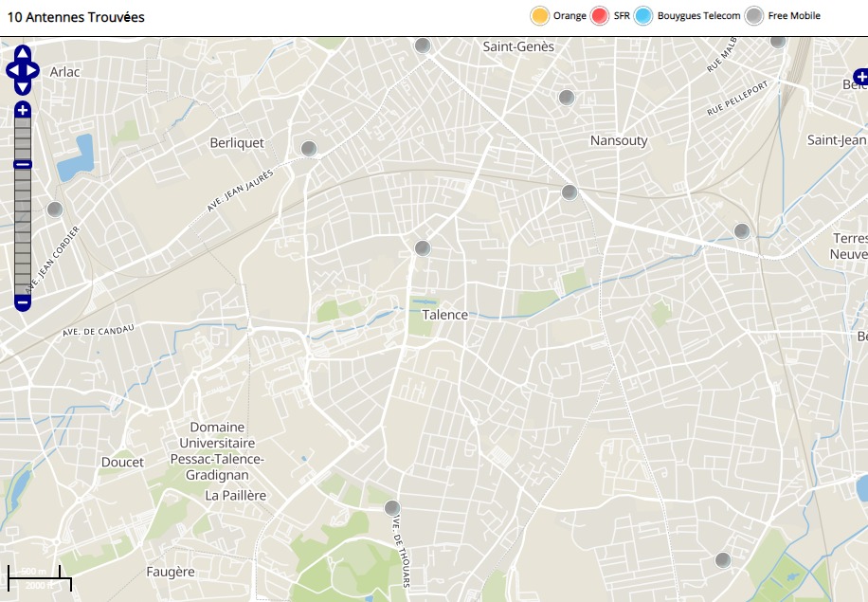Click the antenna marker below Saint-Genès
Viewport: 868px width, 602px height.
click(x=567, y=98)
